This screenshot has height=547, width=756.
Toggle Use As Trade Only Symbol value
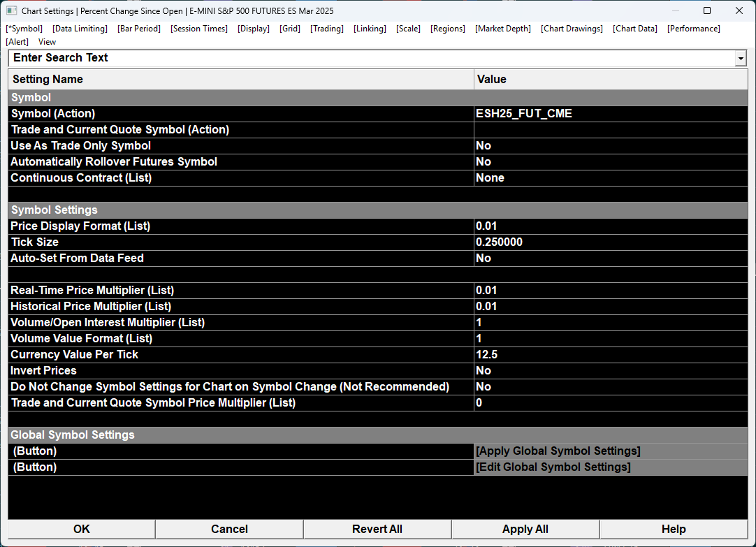611,145
